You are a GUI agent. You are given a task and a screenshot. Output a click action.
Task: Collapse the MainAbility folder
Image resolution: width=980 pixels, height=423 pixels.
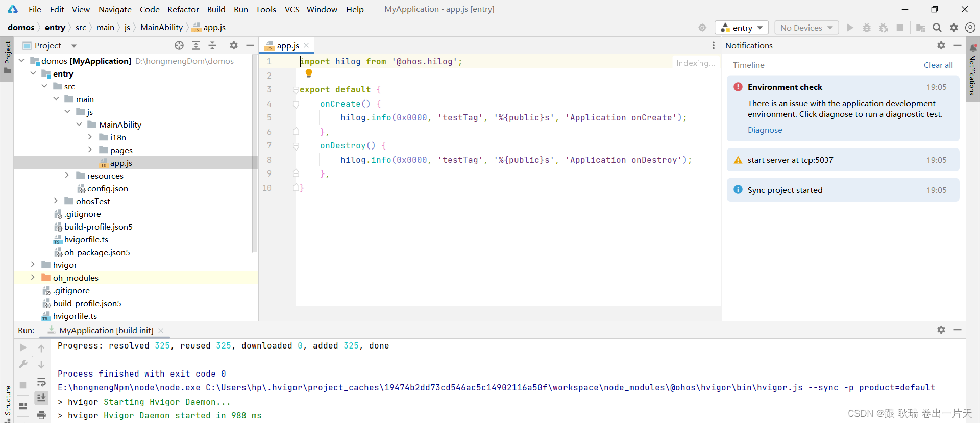(x=79, y=125)
